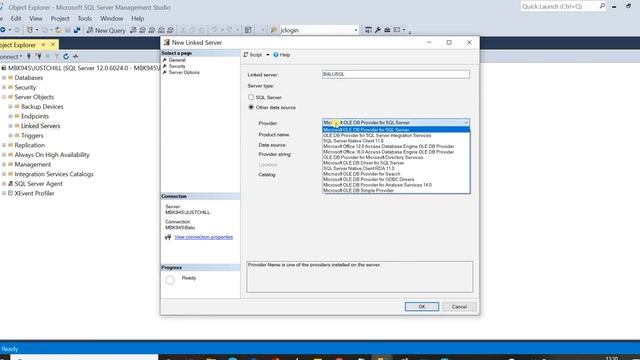Open the Help menu in menu bar
This screenshot has height=360, width=640.
138,18
